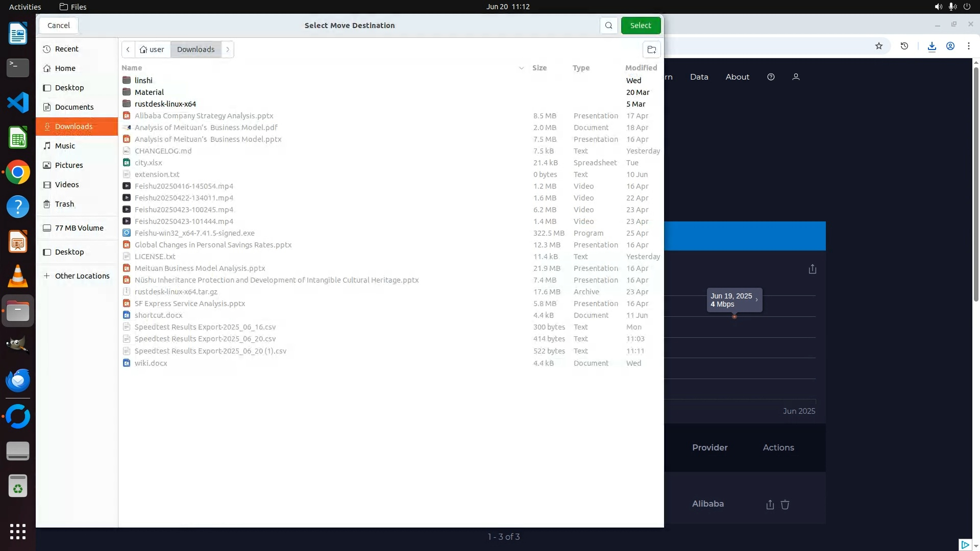Click the browser page vertical scrollbar
This screenshot has height=551, width=980.
coord(976,184)
